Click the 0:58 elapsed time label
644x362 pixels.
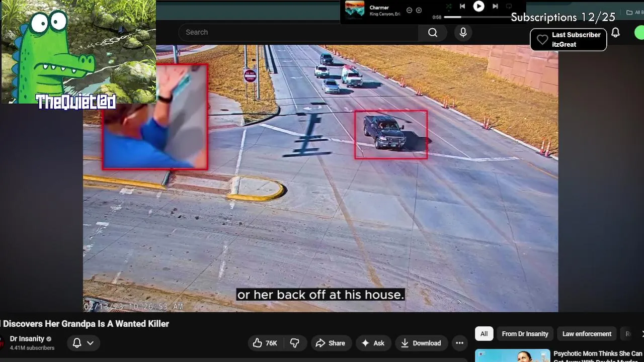click(x=437, y=17)
